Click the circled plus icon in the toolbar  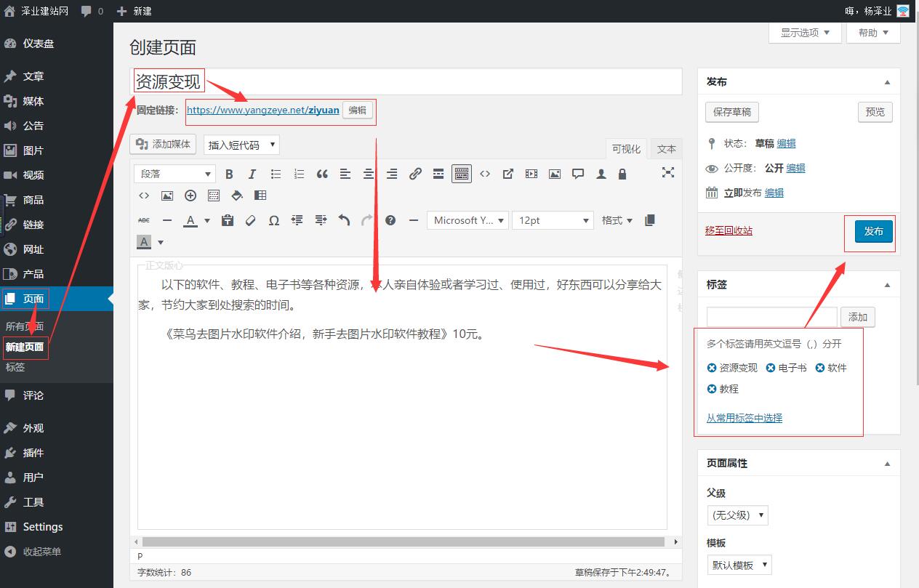point(190,196)
